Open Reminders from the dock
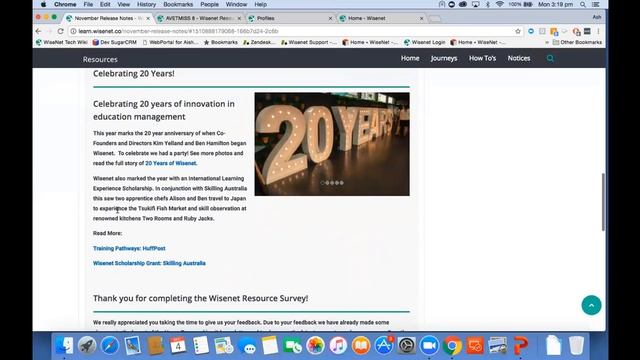Viewport: 640px width, 360px height. (x=200, y=345)
